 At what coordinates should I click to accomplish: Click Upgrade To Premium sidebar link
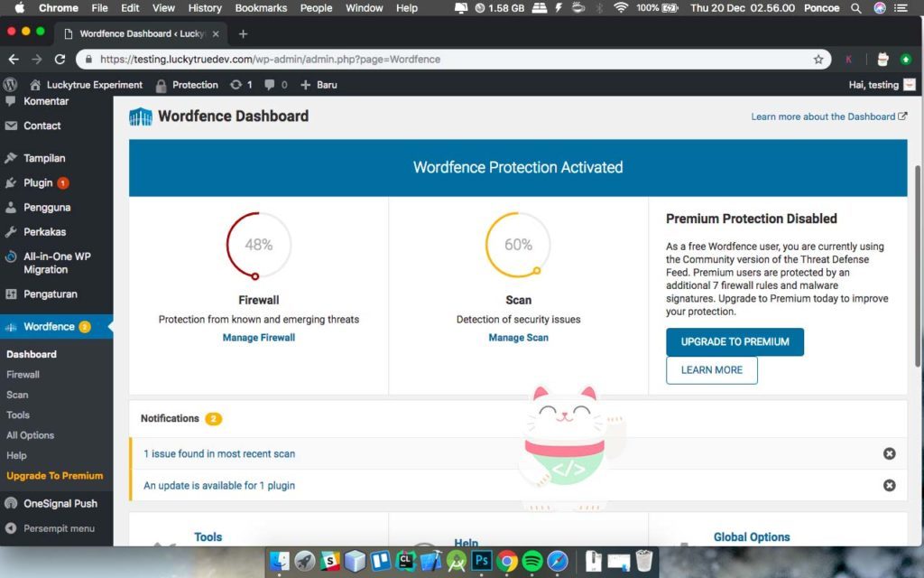[x=55, y=476]
